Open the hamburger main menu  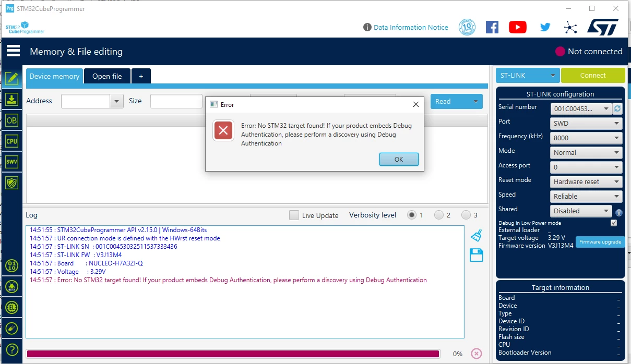(x=13, y=51)
